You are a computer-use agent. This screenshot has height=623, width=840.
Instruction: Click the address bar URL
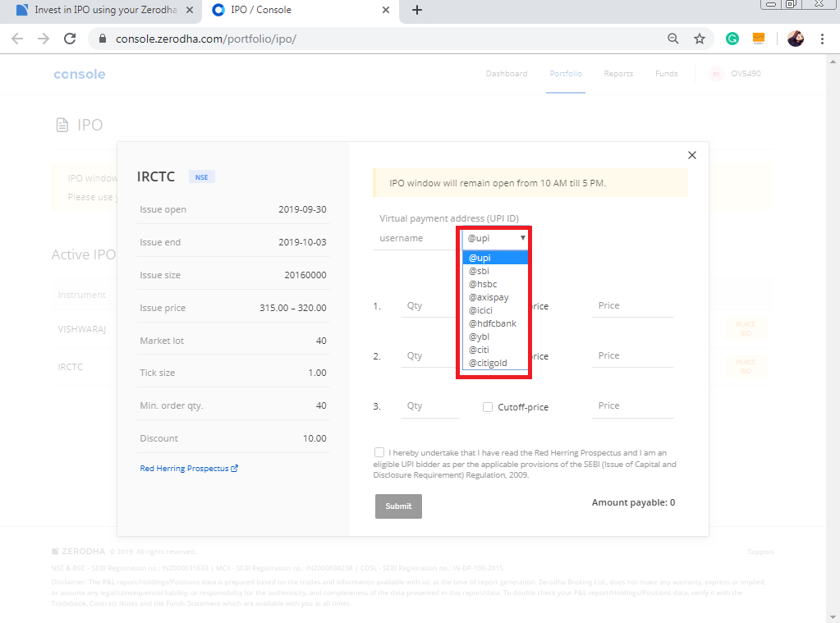[206, 39]
